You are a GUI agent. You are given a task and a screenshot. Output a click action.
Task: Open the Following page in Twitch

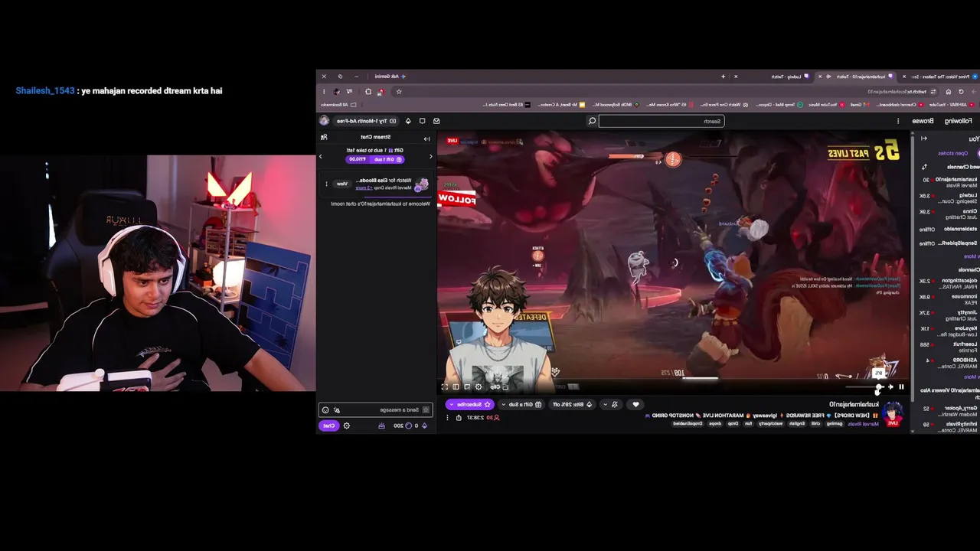958,121
